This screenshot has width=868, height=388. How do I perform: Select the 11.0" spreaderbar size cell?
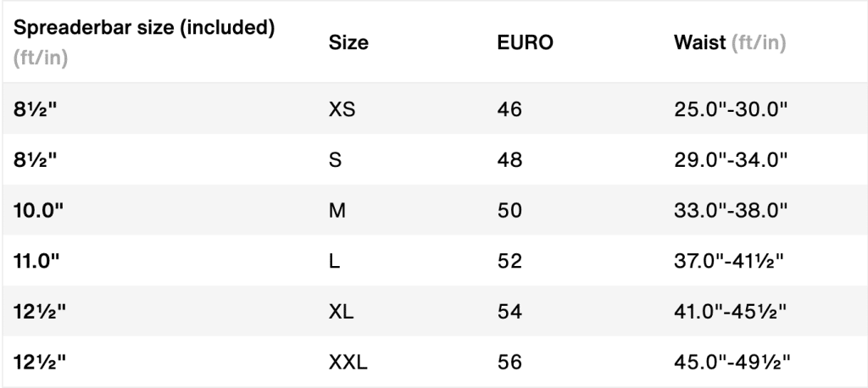tap(37, 261)
